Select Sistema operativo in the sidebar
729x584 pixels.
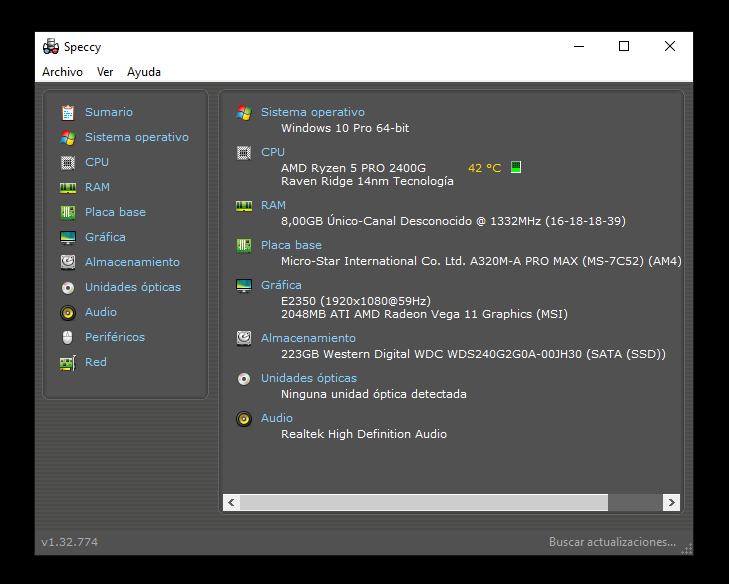coord(137,137)
